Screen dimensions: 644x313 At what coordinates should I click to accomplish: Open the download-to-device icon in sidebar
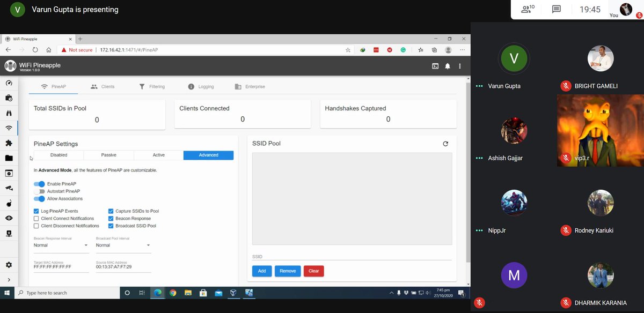(x=9, y=233)
